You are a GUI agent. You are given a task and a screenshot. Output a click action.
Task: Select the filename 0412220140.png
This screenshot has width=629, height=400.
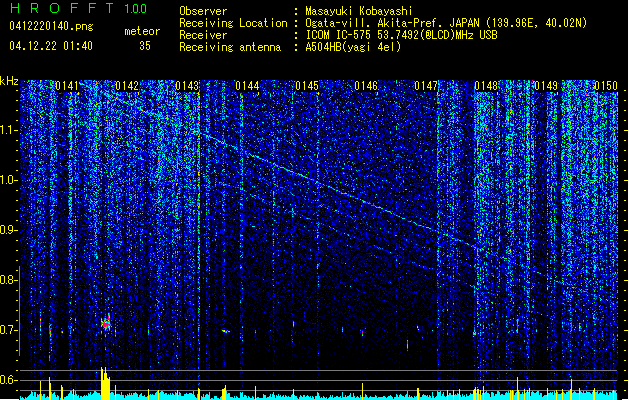tap(51, 26)
